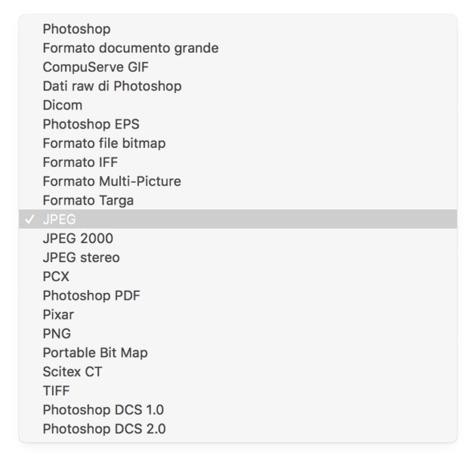
Task: Choose the Dicom format
Action: pos(62,105)
